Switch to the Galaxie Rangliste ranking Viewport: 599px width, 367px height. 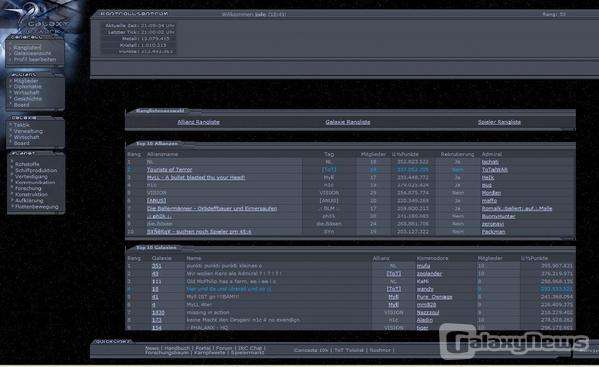pyautogui.click(x=348, y=122)
